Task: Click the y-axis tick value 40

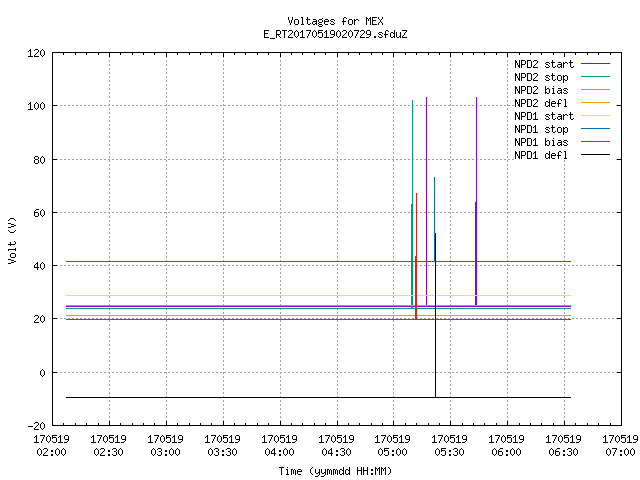Action: tap(39, 266)
